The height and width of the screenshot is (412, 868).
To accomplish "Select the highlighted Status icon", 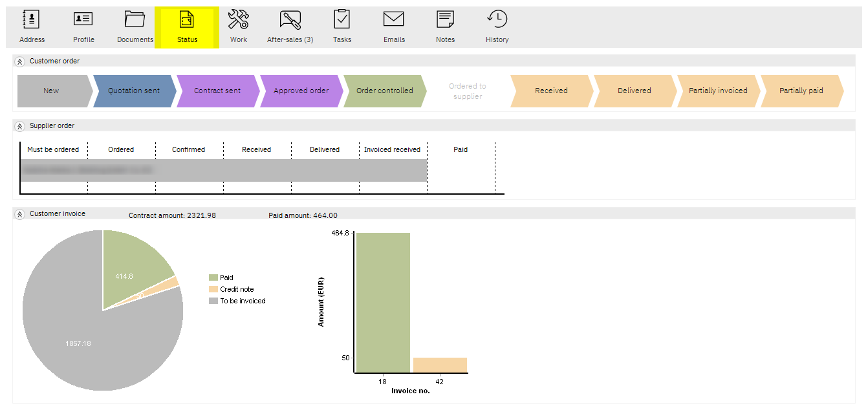I will click(187, 19).
